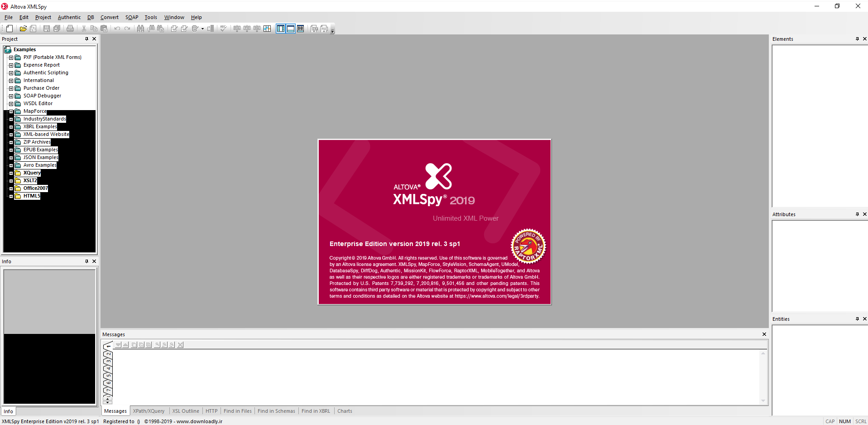Image resolution: width=868 pixels, height=425 pixels.
Task: Click the ABC spelling check icon
Action: (x=223, y=29)
